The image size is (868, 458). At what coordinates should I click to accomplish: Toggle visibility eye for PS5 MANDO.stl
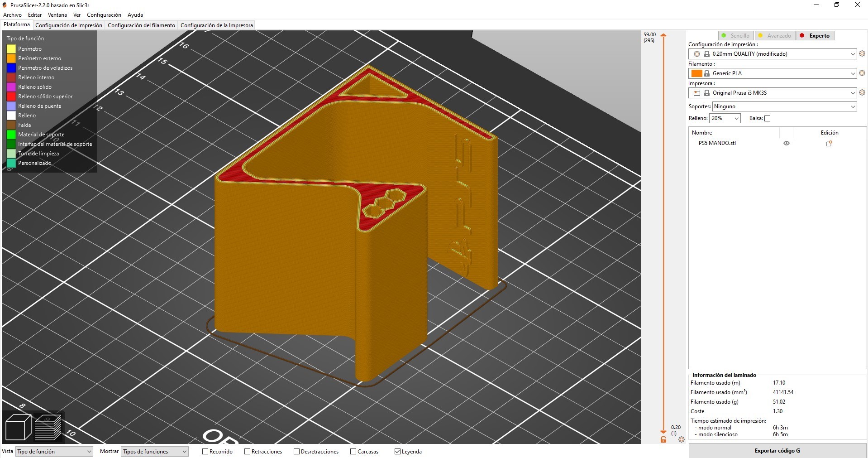[x=787, y=143]
